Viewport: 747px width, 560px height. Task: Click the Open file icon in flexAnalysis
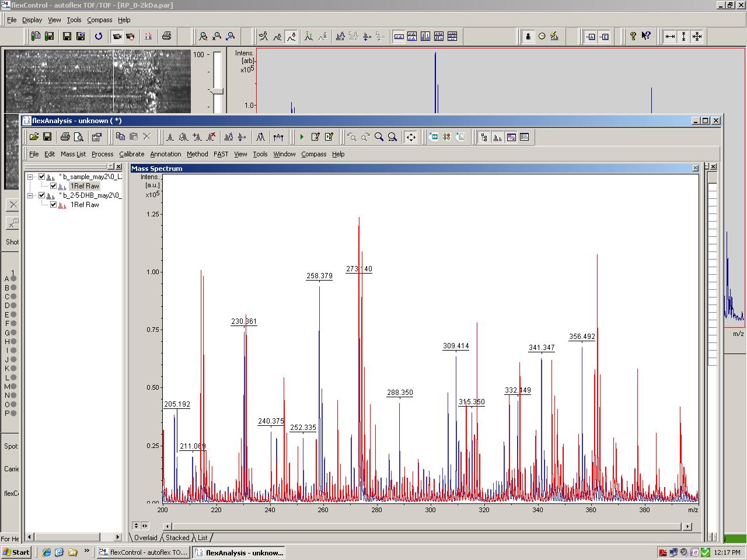(34, 137)
